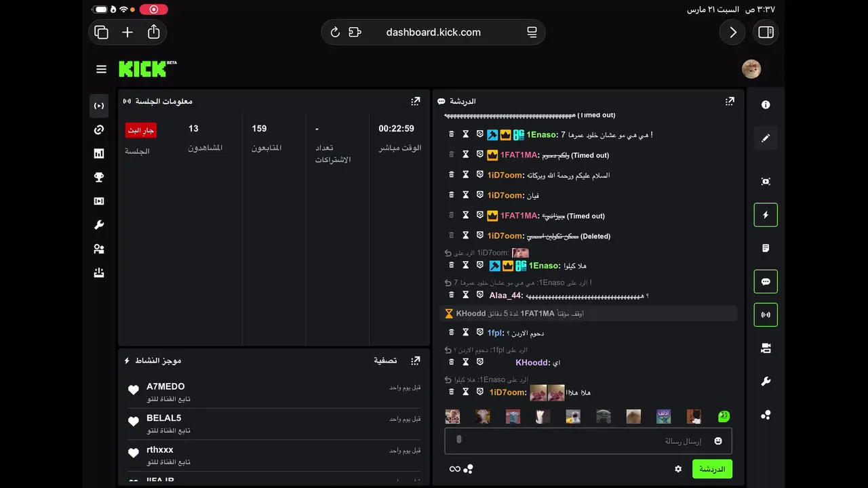Click the 1fpl username in chat

(494, 333)
